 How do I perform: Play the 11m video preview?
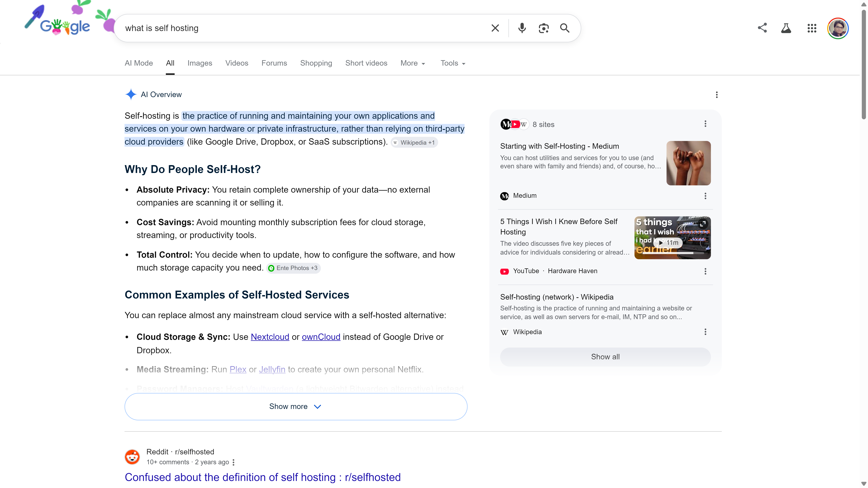click(668, 243)
